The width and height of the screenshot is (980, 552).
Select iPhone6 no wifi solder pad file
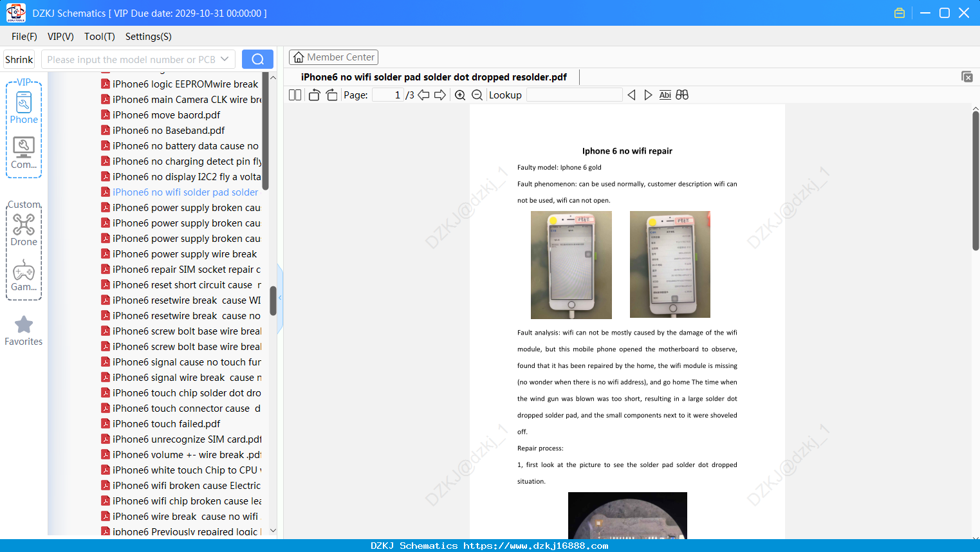(x=180, y=192)
